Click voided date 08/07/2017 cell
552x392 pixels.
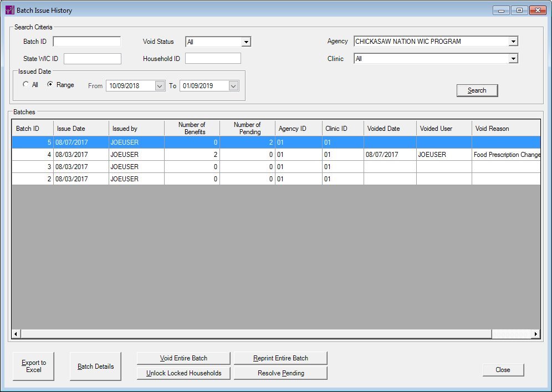tap(390, 155)
